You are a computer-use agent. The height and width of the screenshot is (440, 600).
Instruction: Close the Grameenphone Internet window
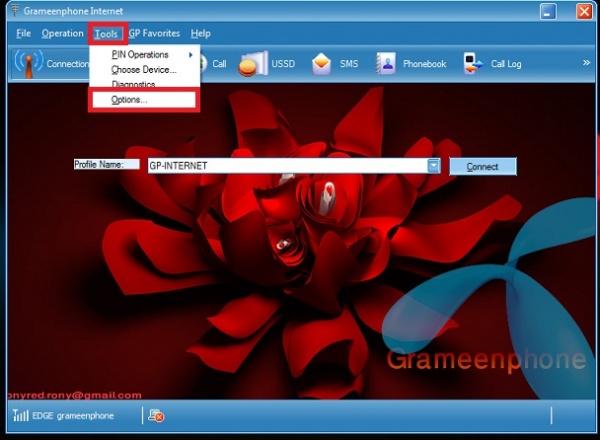pos(584,11)
